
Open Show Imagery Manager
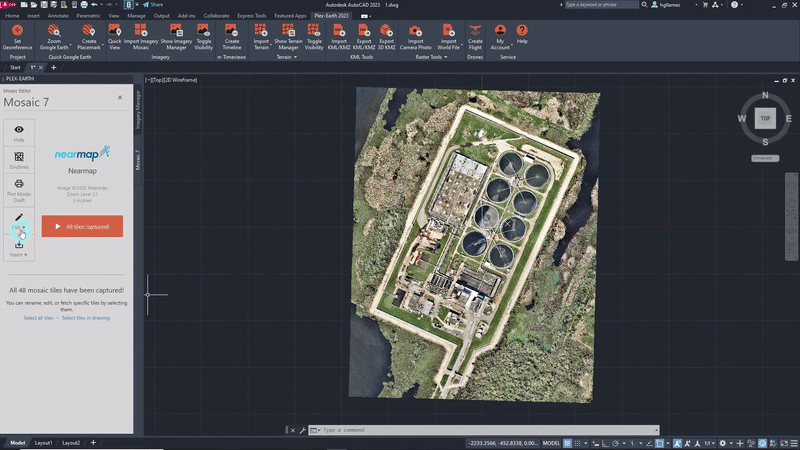pyautogui.click(x=176, y=37)
